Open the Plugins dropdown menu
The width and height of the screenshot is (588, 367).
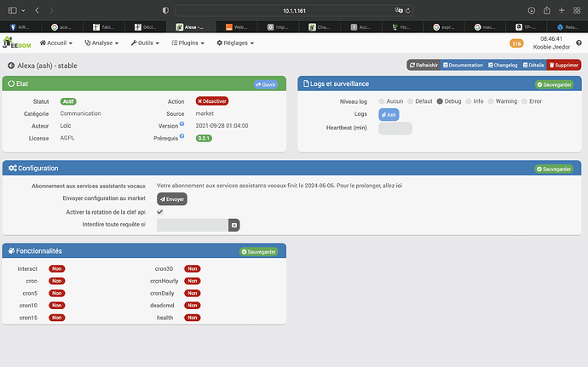point(187,43)
